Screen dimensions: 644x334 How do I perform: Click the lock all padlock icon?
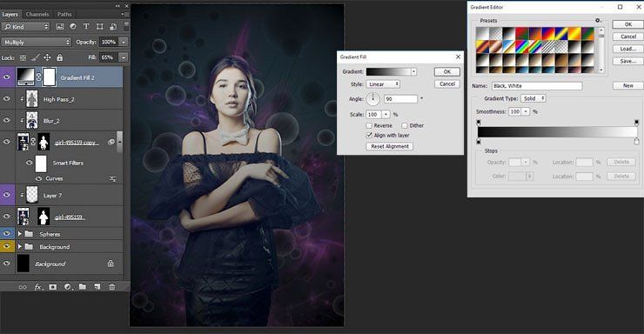59,57
